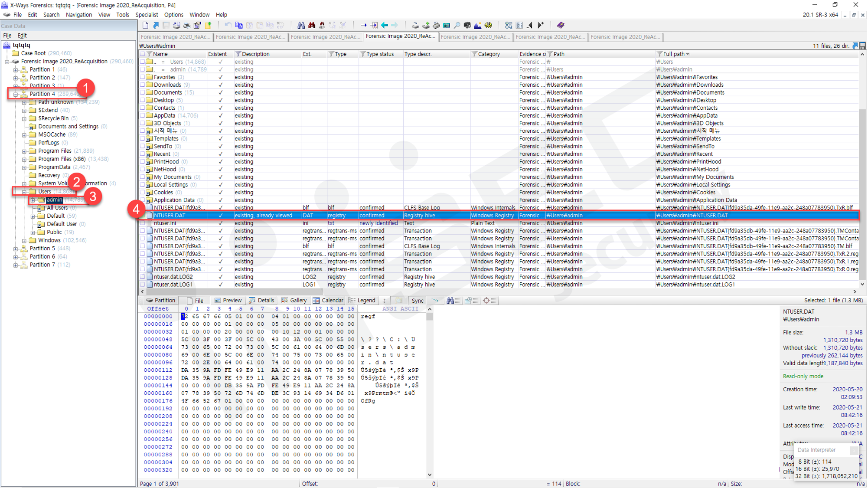Open the blue binoculars Find Text tool
The image size is (868, 488).
pyautogui.click(x=301, y=25)
